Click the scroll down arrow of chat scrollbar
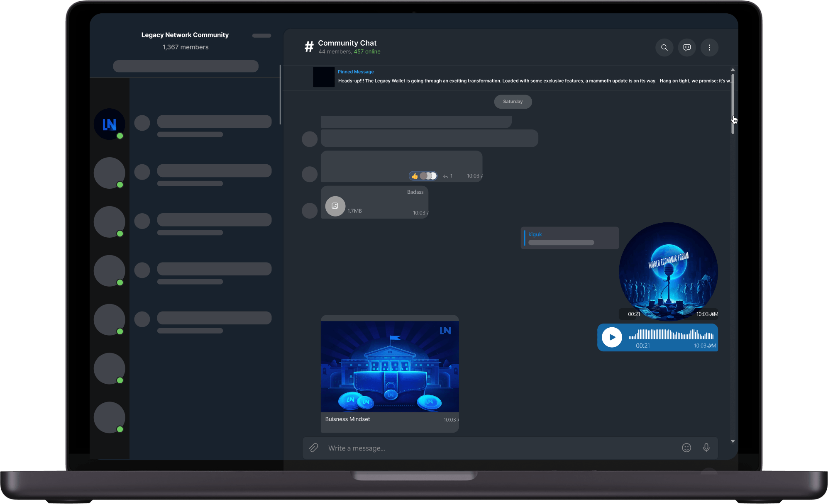Image resolution: width=828 pixels, height=504 pixels. (x=733, y=441)
